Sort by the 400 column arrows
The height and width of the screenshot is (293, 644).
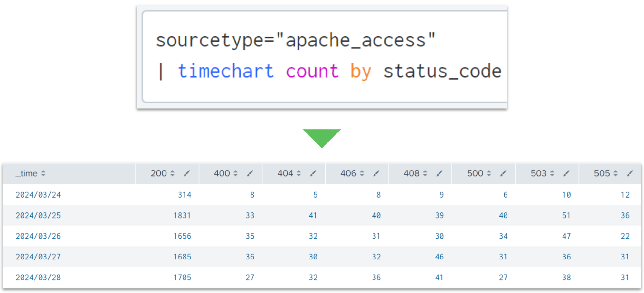pos(235,173)
